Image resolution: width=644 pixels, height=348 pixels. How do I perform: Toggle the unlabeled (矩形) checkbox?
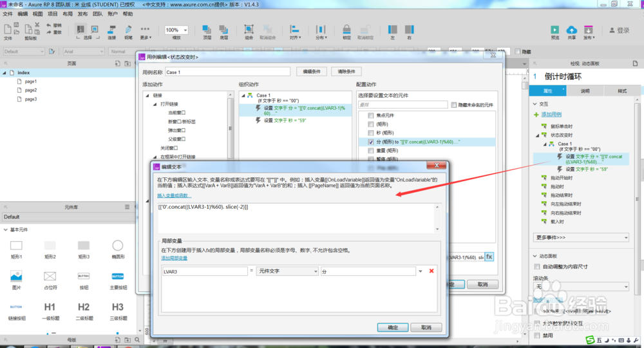click(371, 124)
